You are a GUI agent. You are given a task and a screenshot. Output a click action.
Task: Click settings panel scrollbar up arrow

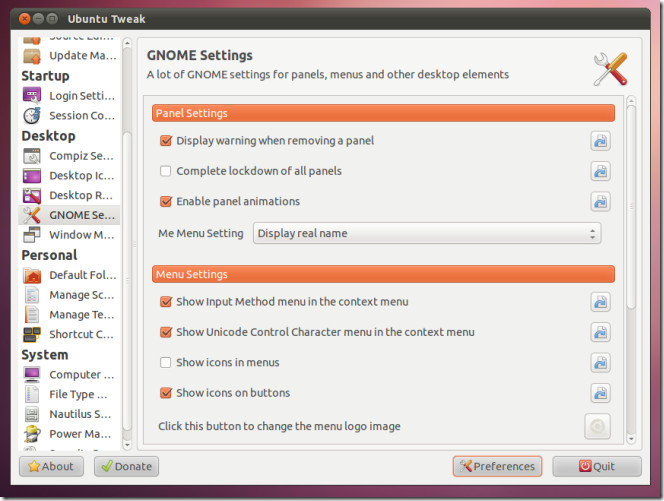point(631,101)
